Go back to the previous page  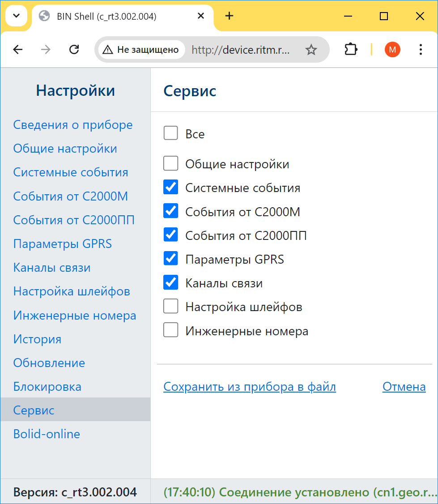coord(18,50)
